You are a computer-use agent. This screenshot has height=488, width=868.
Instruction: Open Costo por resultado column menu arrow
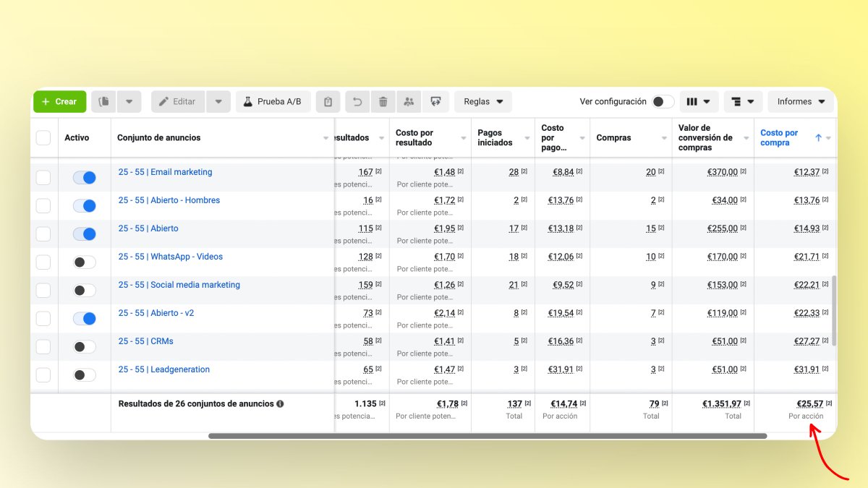coord(464,138)
